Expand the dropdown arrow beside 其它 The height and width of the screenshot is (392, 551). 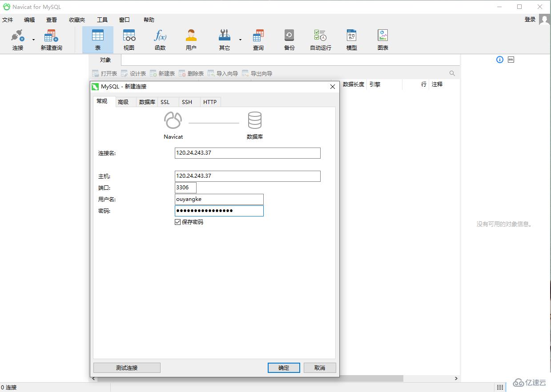(x=240, y=40)
